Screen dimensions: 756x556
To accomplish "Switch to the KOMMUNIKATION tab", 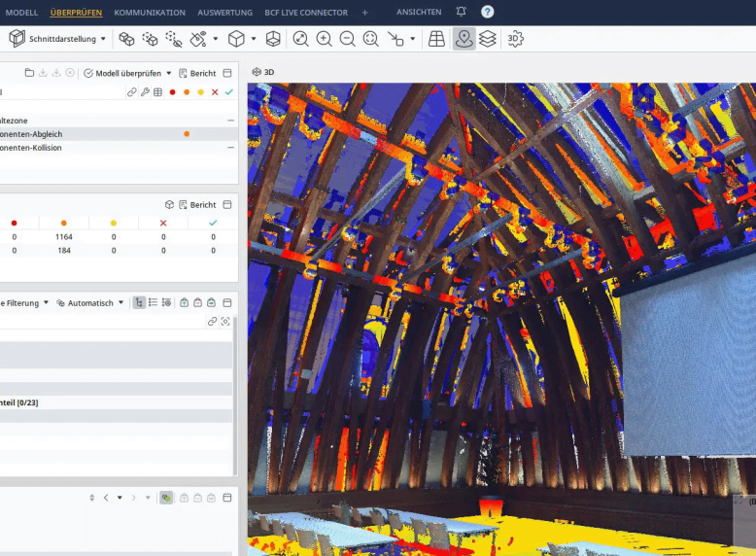I will coord(150,13).
